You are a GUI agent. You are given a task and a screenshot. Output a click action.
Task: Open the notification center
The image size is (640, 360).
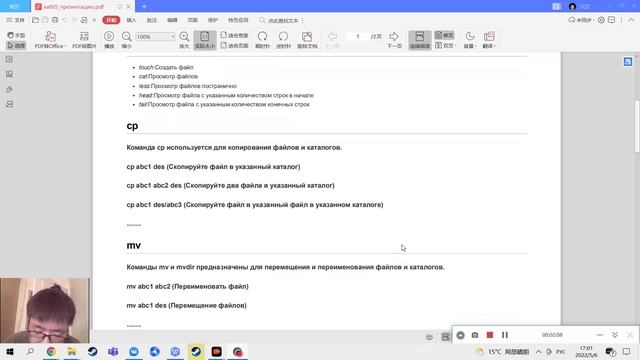[x=627, y=351]
